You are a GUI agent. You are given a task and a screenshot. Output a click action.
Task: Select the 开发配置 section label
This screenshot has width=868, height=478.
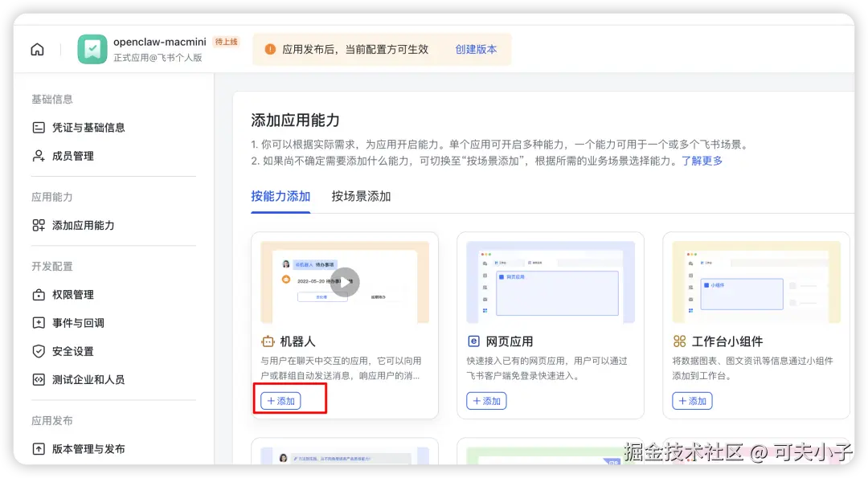click(x=52, y=266)
